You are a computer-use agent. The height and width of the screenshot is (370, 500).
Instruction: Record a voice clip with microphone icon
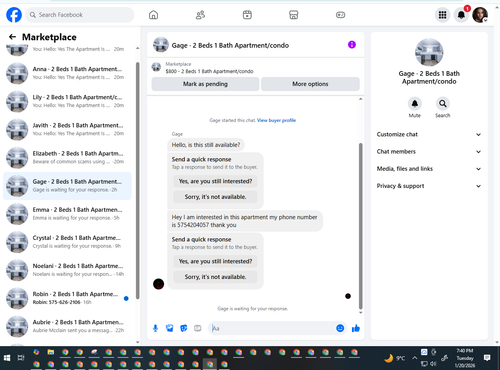[x=155, y=329]
